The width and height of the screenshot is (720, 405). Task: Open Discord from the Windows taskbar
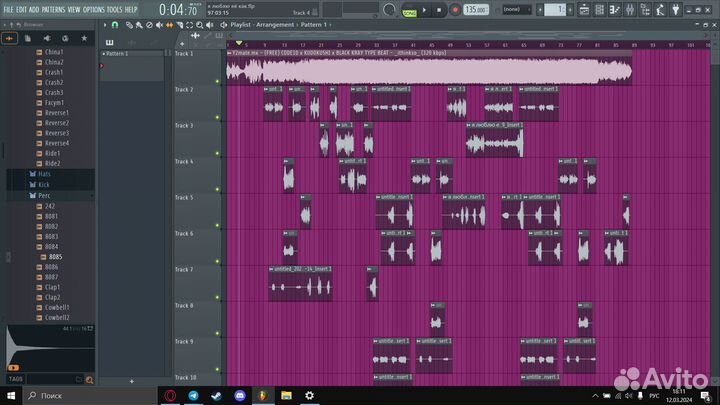[239, 396]
